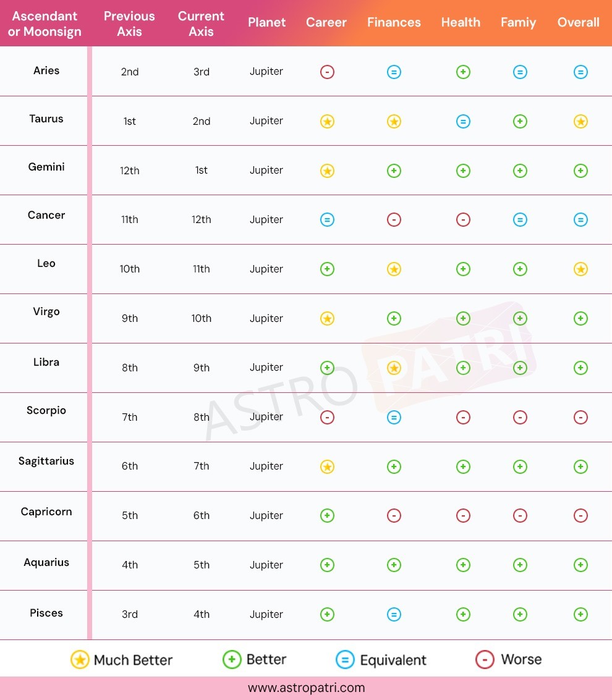Image resolution: width=612 pixels, height=700 pixels.
Task: Click Capricorn Overall worse icon
Action: click(x=580, y=516)
